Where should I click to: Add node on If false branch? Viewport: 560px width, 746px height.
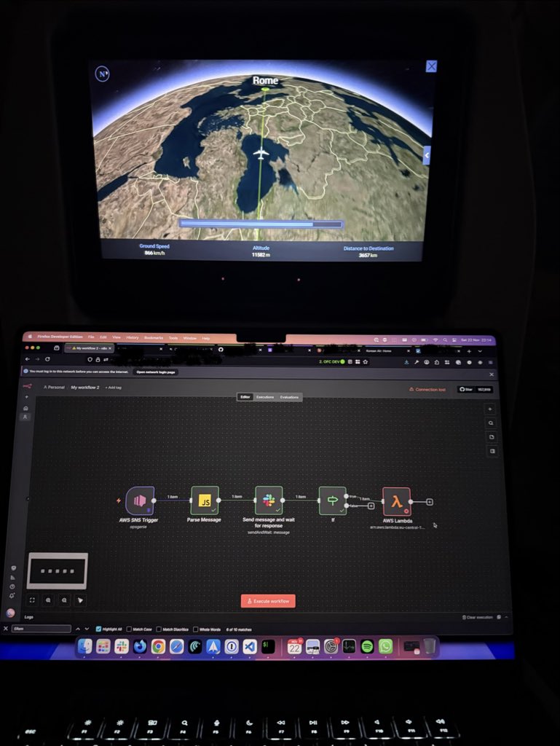coord(371,506)
